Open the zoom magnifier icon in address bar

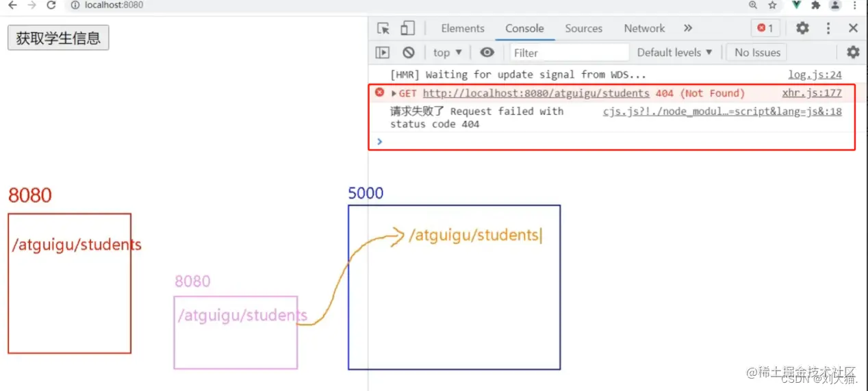752,5
